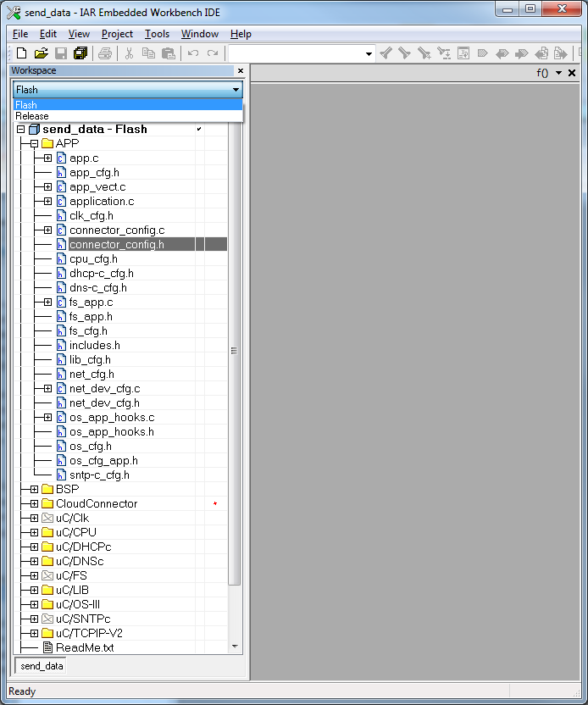The width and height of the screenshot is (588, 705).
Task: Collapse the APP folder
Action: pos(34,144)
